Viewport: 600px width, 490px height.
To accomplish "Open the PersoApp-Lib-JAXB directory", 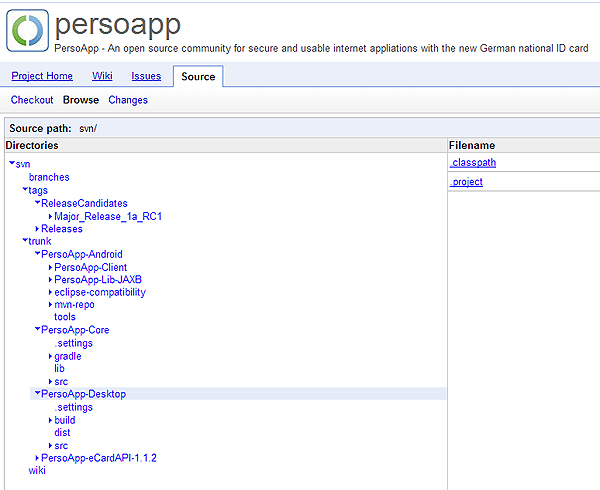I will coord(98,280).
